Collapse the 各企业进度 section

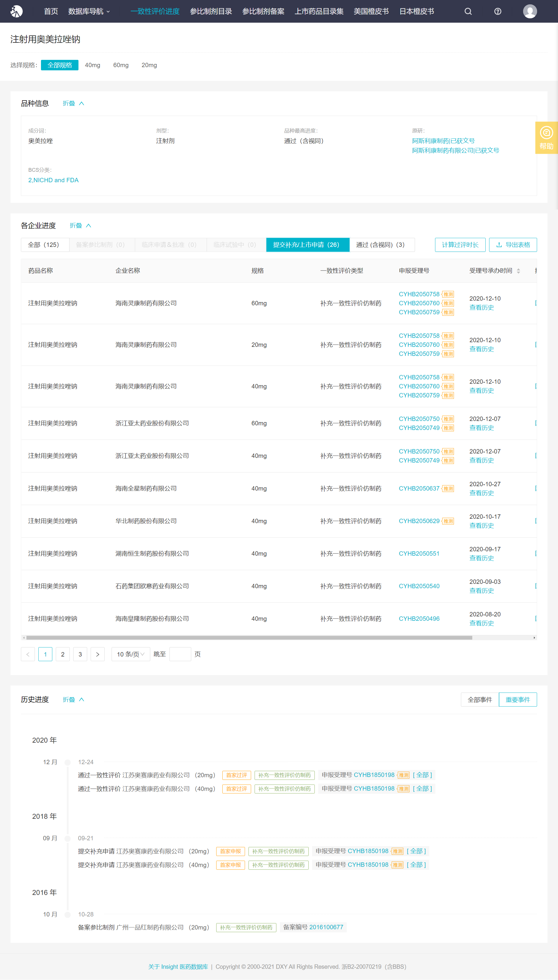[80, 225]
